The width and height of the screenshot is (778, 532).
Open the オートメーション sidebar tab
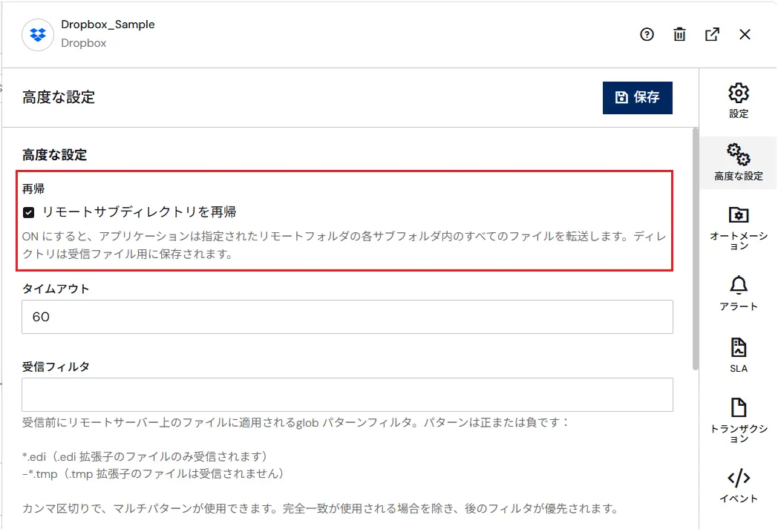click(x=739, y=228)
